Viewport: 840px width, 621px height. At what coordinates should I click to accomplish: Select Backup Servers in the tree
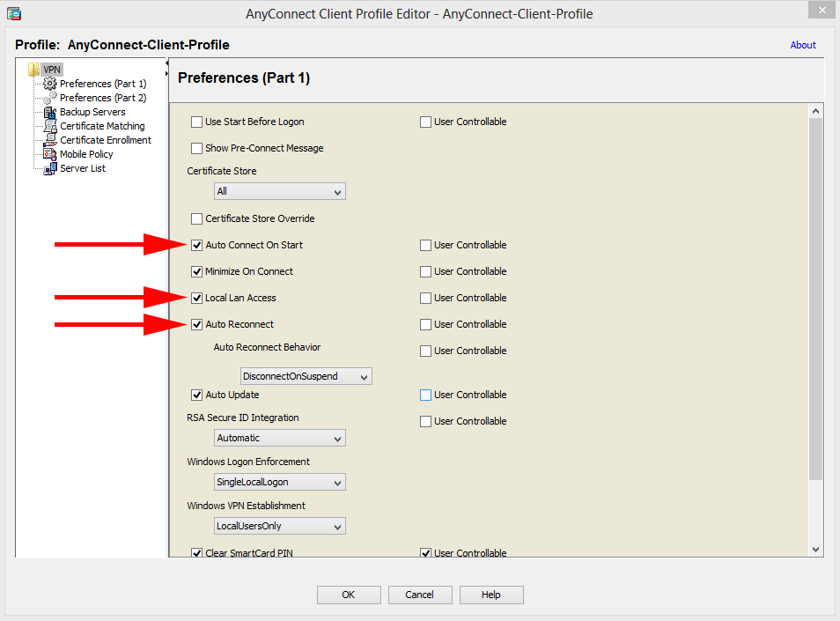click(92, 112)
